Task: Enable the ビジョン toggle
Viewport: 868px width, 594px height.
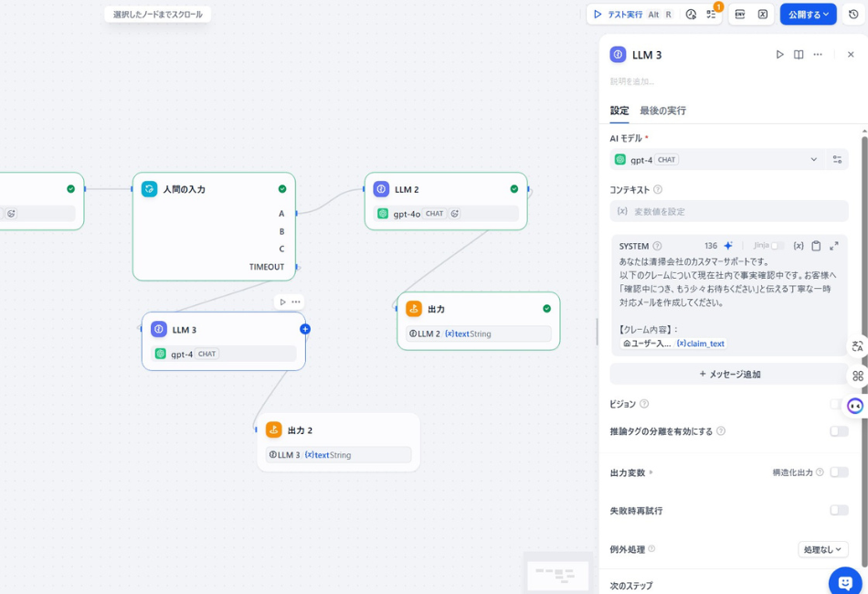Action: 836,404
